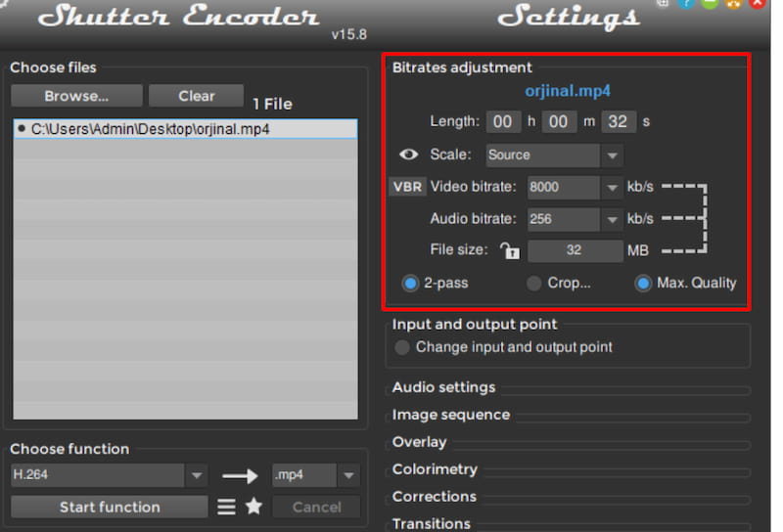This screenshot has height=532, width=783.
Task: Enable the 2-pass option
Action: coord(410,284)
